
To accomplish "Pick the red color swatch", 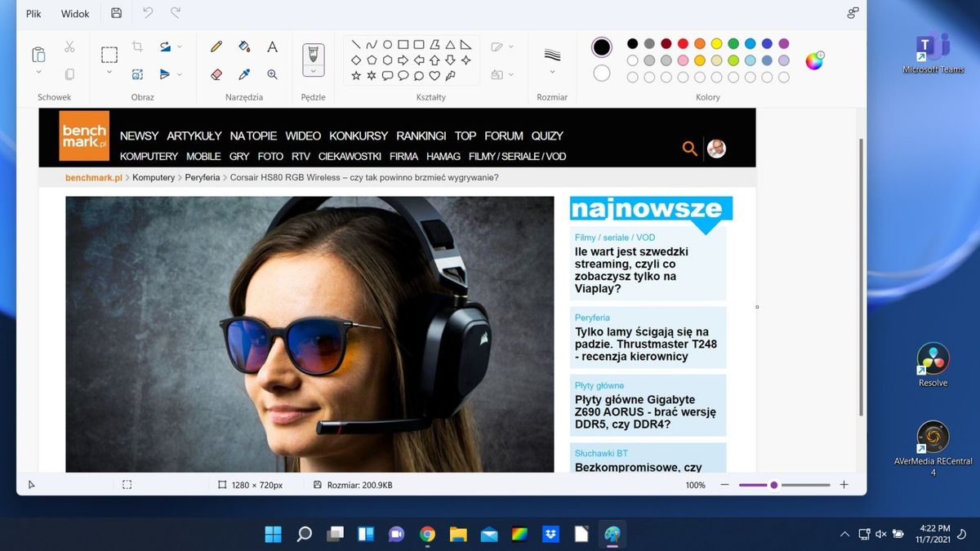I will tap(683, 44).
